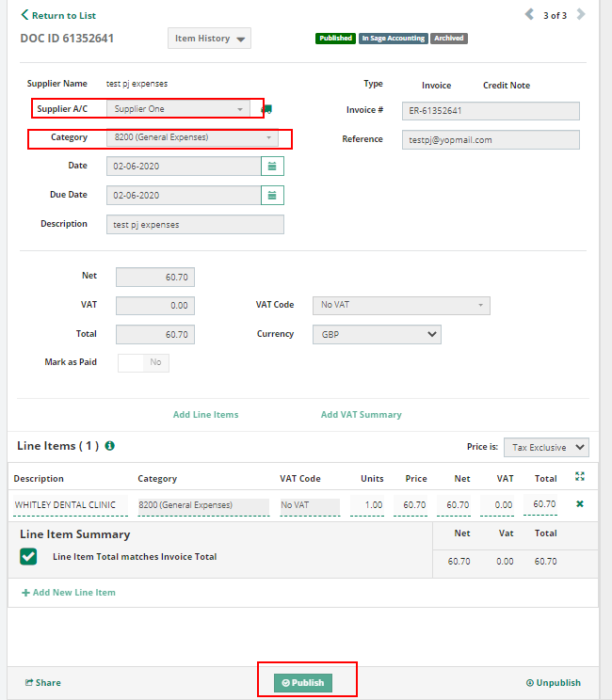
Task: Select the Invoice type option
Action: pos(436,86)
